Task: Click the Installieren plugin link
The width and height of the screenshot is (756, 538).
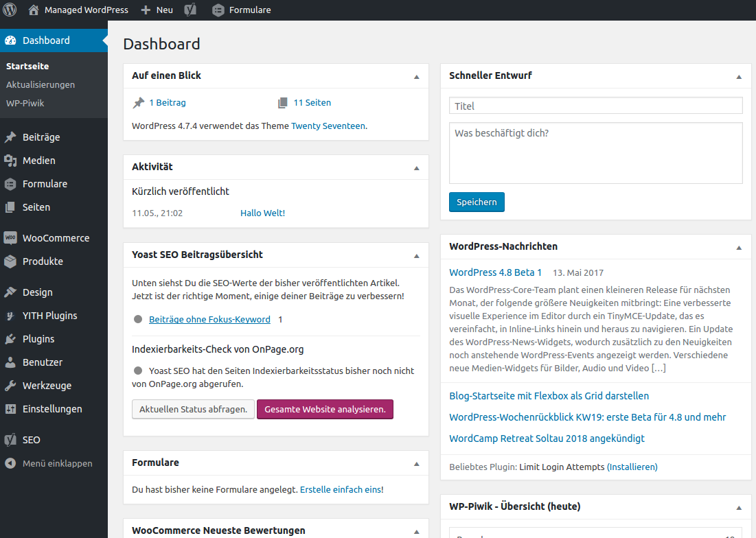Action: (x=632, y=467)
